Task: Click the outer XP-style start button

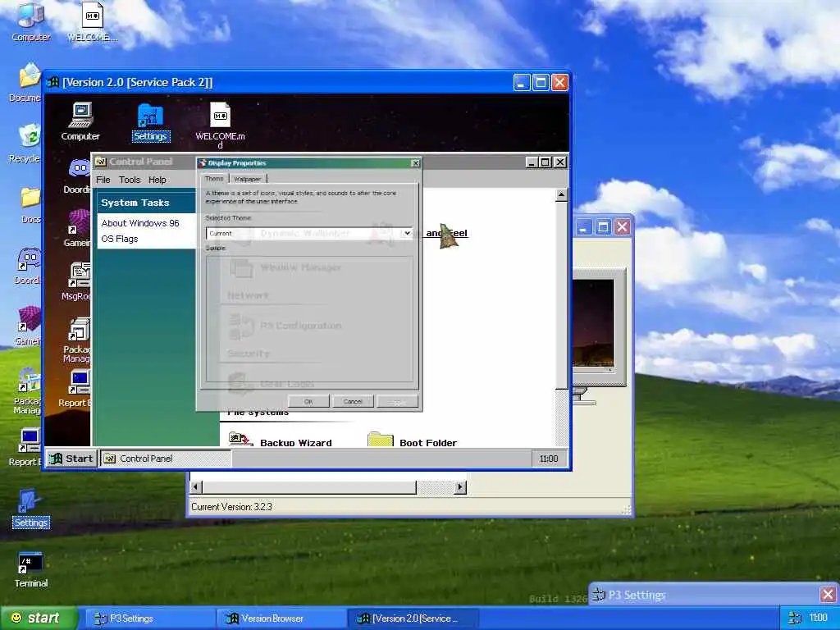Action: tap(39, 619)
